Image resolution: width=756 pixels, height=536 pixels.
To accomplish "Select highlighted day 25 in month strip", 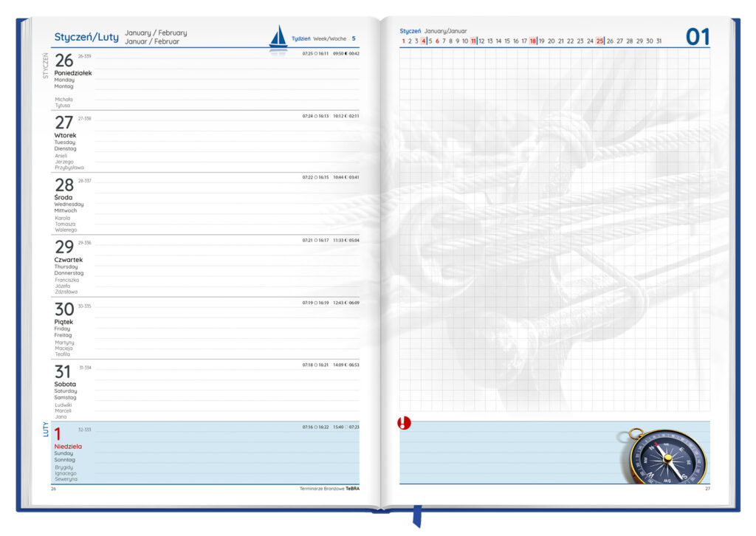I will [x=599, y=41].
